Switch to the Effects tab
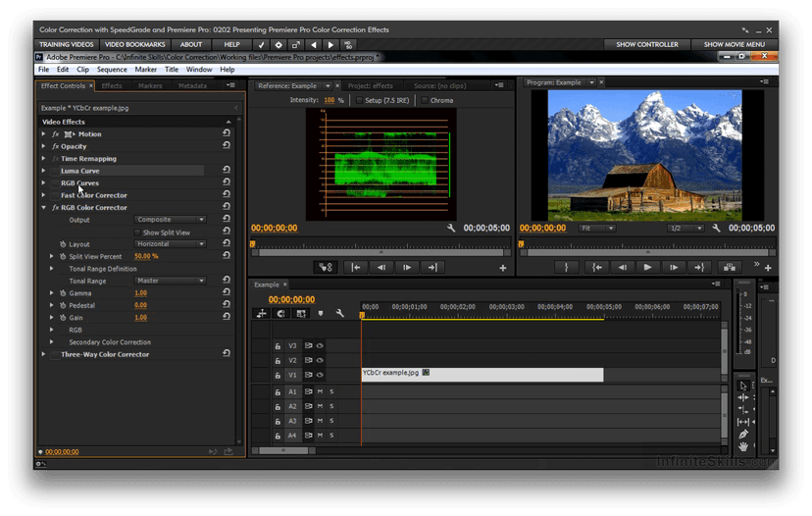Viewport: 812px width, 516px height. [x=112, y=86]
